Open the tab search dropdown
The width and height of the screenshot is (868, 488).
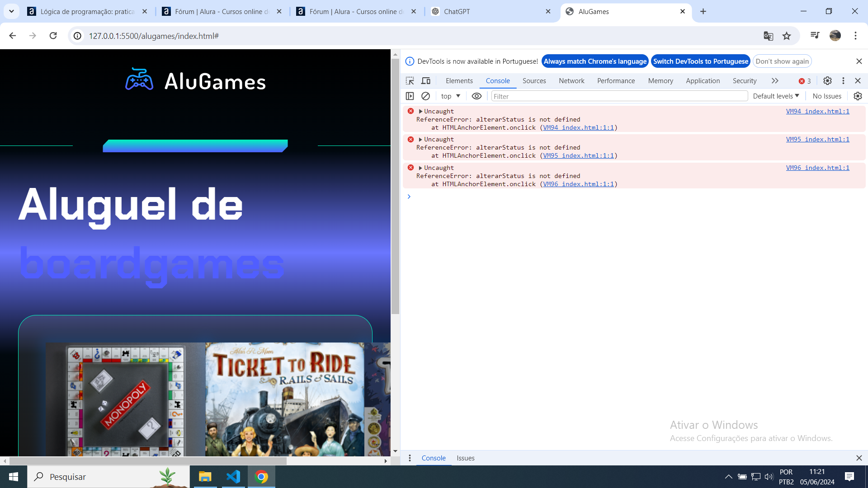tap(11, 11)
